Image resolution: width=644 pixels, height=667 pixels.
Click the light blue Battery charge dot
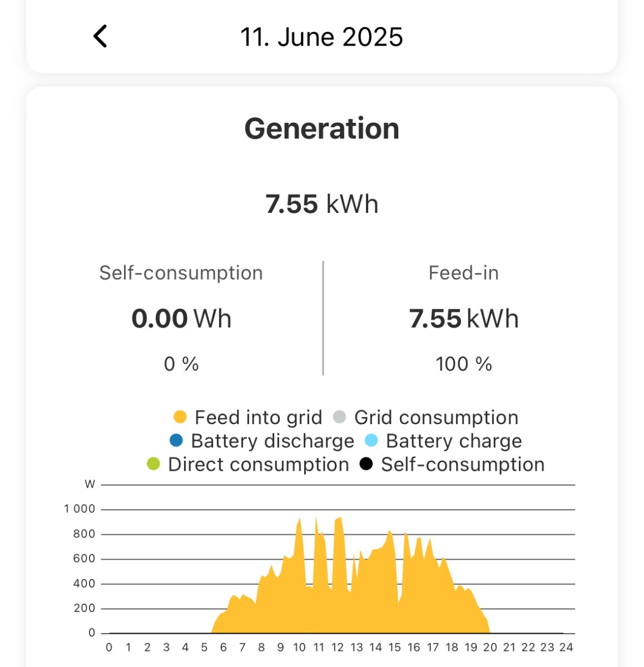(x=371, y=440)
